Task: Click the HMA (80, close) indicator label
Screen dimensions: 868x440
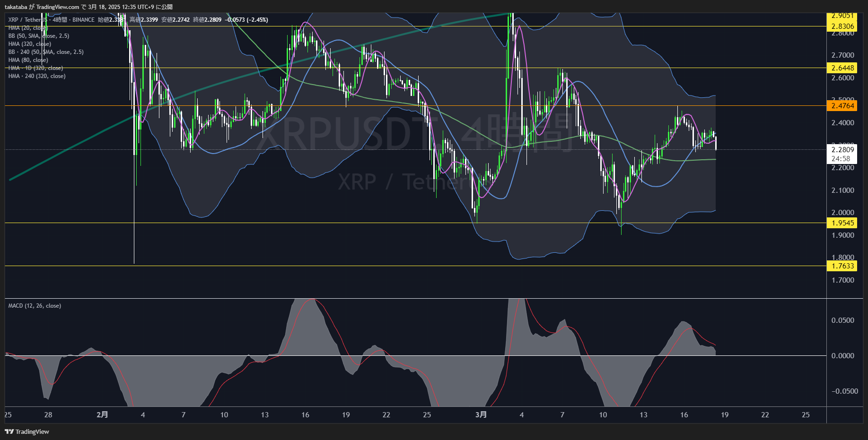Action: click(28, 60)
